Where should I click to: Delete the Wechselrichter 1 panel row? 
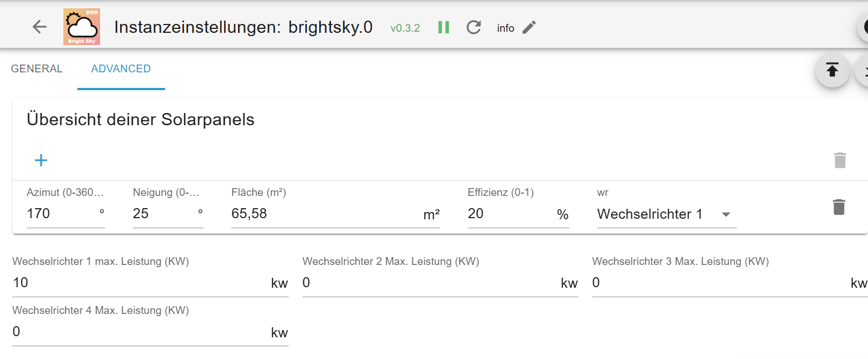[839, 207]
